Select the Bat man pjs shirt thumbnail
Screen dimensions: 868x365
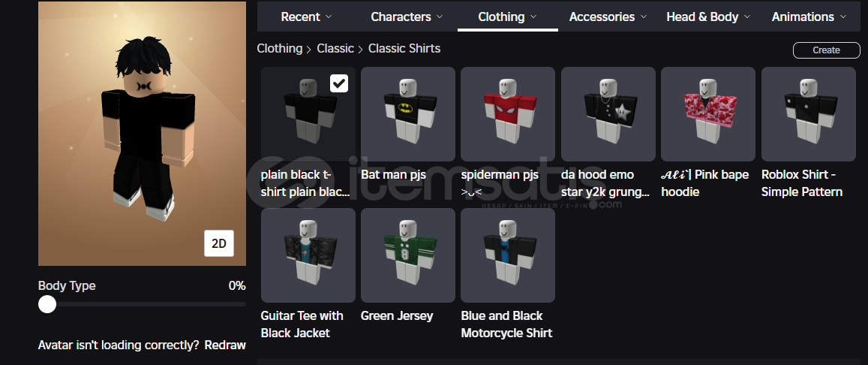click(408, 114)
